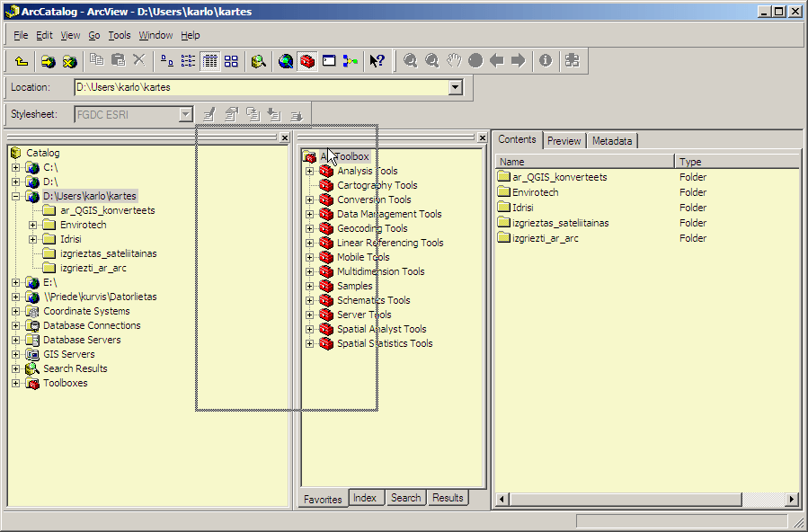The width and height of the screenshot is (808, 532).
Task: Click the Create Thumbnail icon
Action: pyautogui.click(x=573, y=61)
